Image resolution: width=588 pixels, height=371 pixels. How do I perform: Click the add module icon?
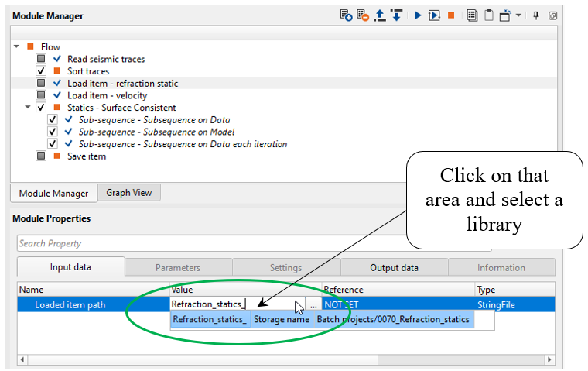click(x=346, y=15)
